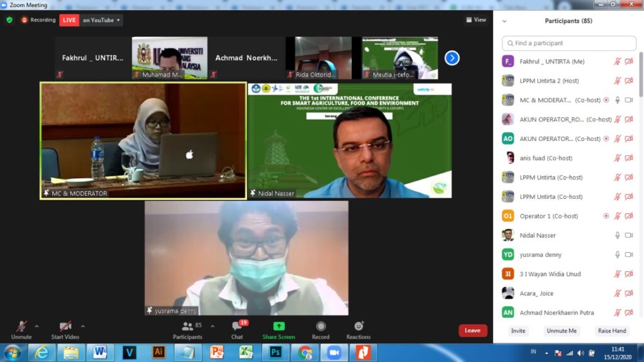644x362 pixels.
Task: Open Windows Start menu
Action: tap(13, 353)
